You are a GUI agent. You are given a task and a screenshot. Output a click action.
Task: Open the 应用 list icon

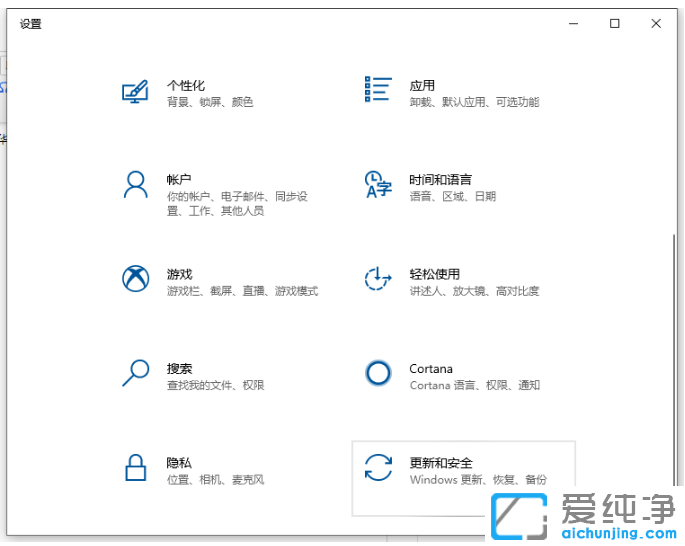378,89
